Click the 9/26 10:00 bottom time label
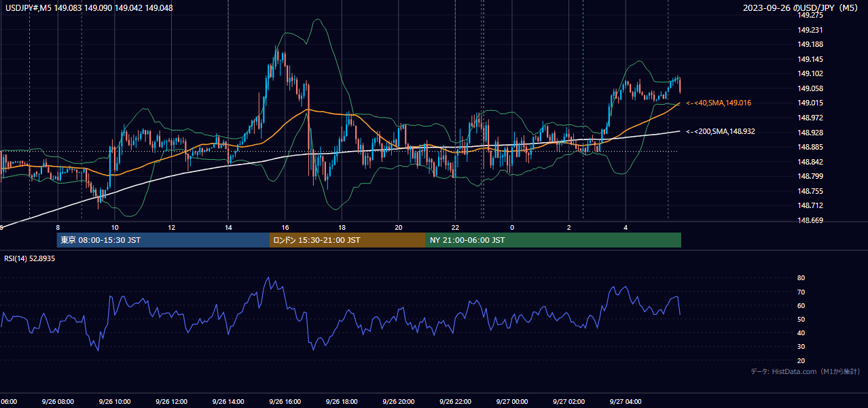868x408 pixels. (x=114, y=402)
